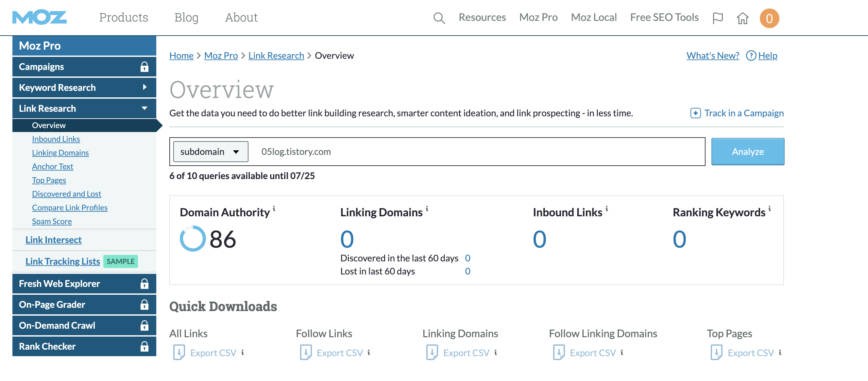The width and height of the screenshot is (868, 381).
Task: Click the On-Page Grader lock icon
Action: click(144, 305)
